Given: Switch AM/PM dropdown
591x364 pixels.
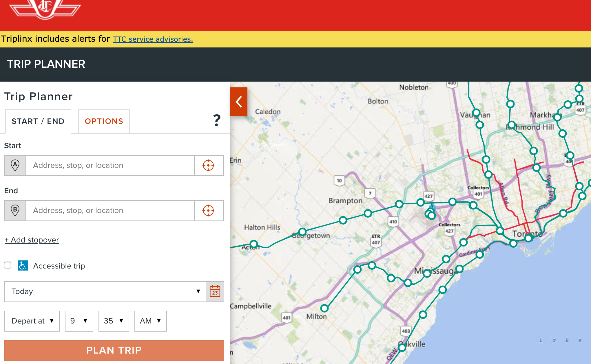Looking at the screenshot, I should (x=150, y=321).
